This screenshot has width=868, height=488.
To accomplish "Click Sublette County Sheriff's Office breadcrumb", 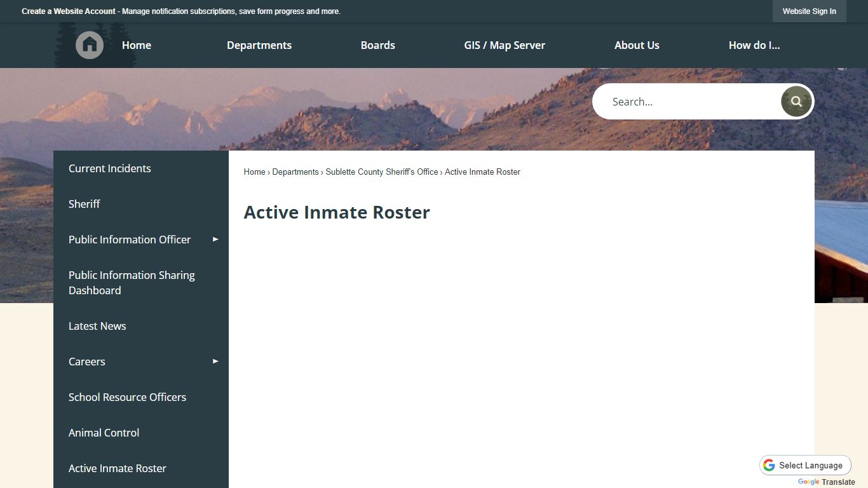I will [382, 172].
